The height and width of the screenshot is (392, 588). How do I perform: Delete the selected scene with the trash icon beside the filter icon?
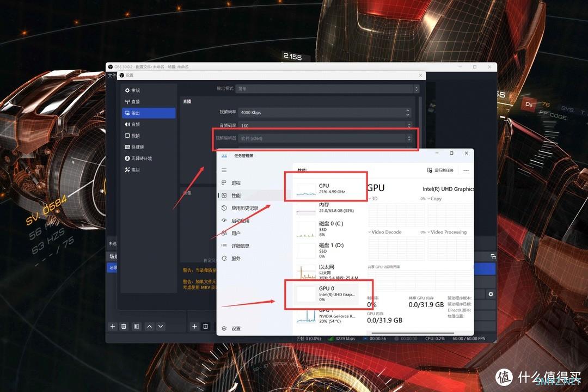tap(124, 326)
